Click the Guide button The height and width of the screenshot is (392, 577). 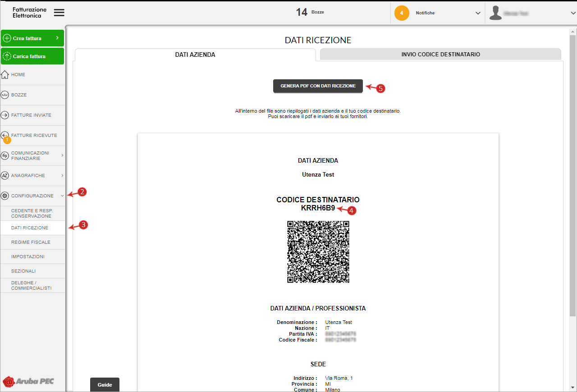point(105,385)
